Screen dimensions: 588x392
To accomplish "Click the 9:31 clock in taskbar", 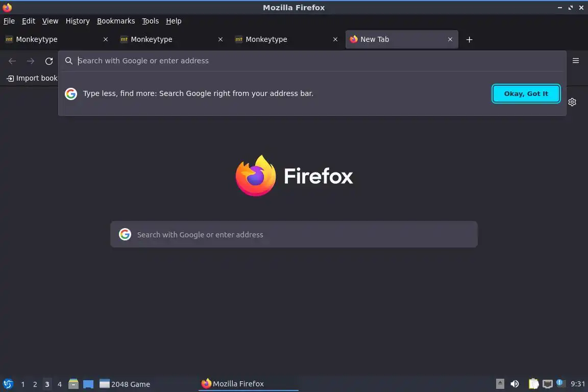I will (x=577, y=384).
